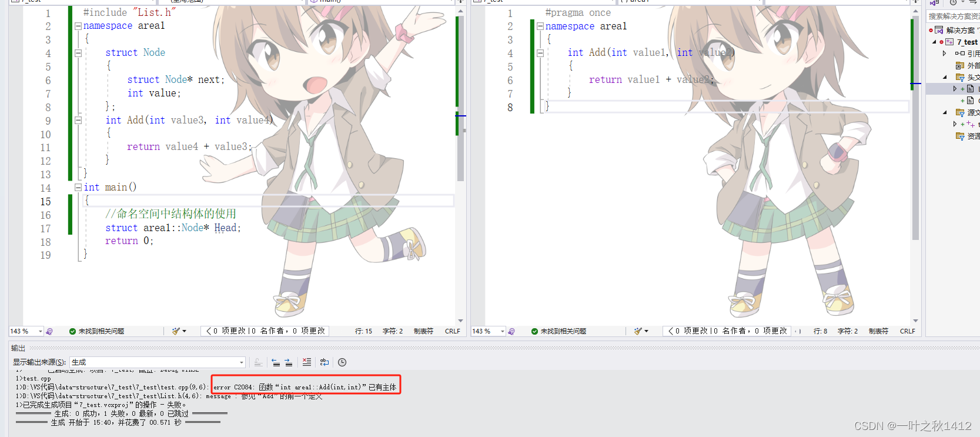This screenshot has height=437, width=980.
Task: Click the find message in code icon
Action: coord(258,362)
